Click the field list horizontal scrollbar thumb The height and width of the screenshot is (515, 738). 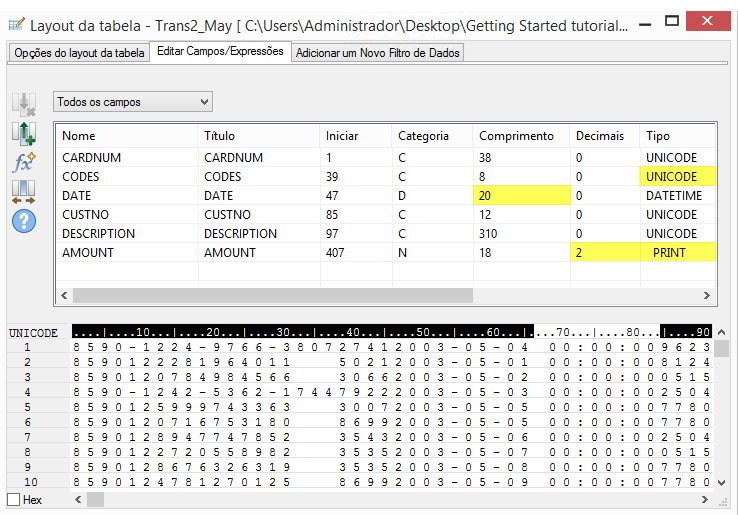click(270, 296)
